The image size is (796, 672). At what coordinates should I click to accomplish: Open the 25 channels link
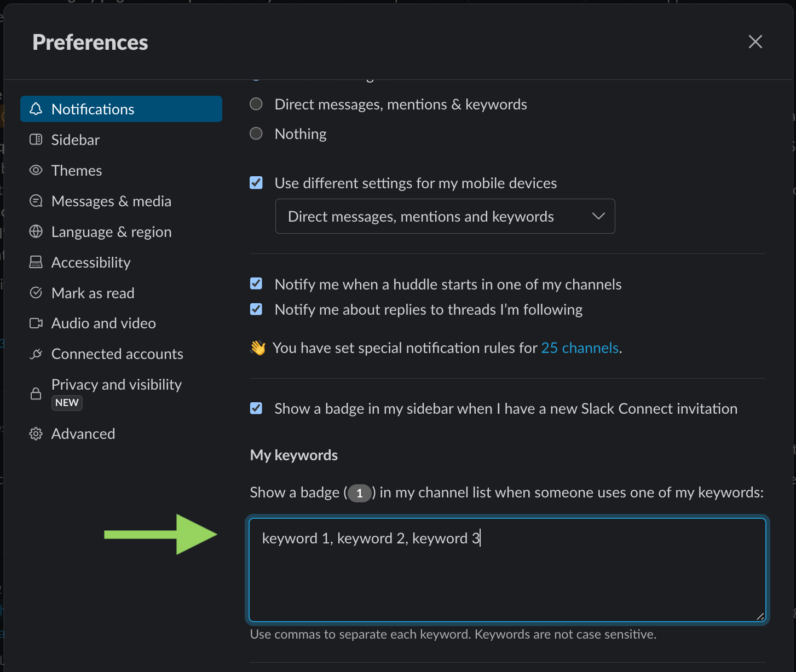point(580,348)
